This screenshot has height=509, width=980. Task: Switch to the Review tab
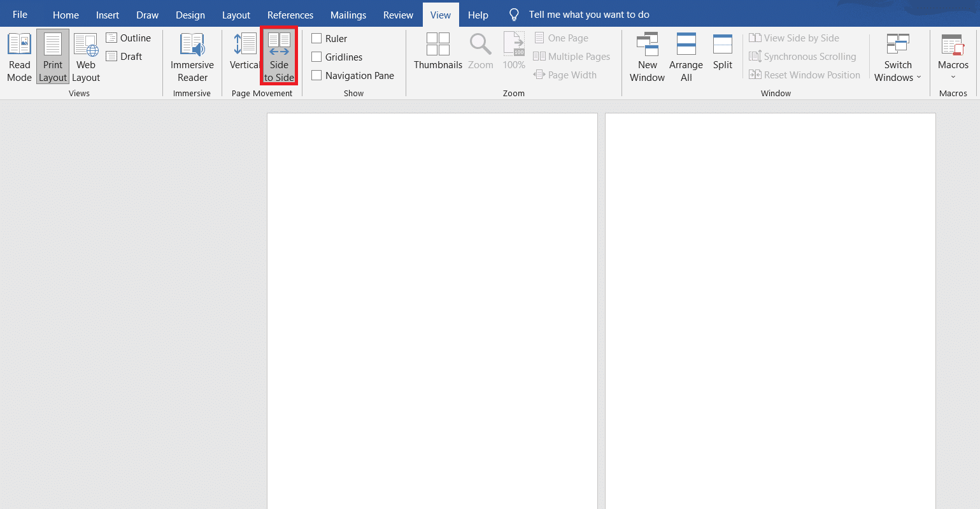(x=398, y=15)
